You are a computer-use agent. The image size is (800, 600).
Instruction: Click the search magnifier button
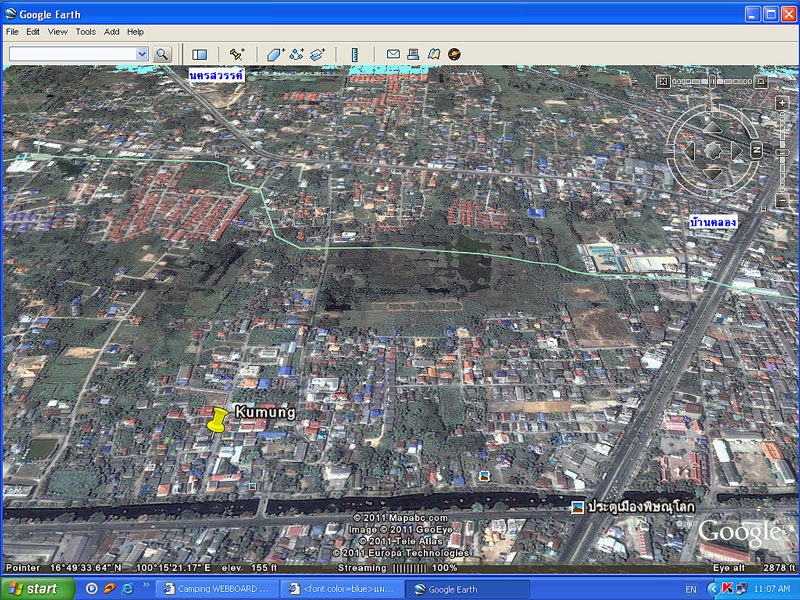point(162,54)
